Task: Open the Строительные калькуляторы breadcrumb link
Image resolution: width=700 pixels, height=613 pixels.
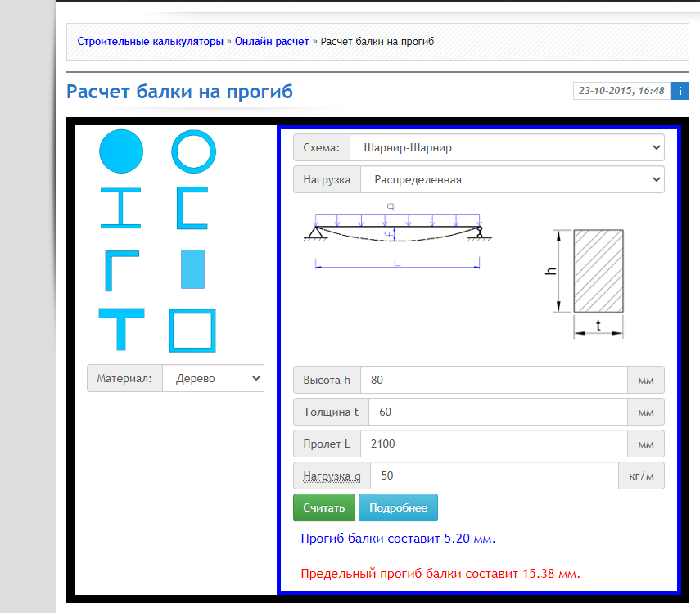Action: pos(150,41)
